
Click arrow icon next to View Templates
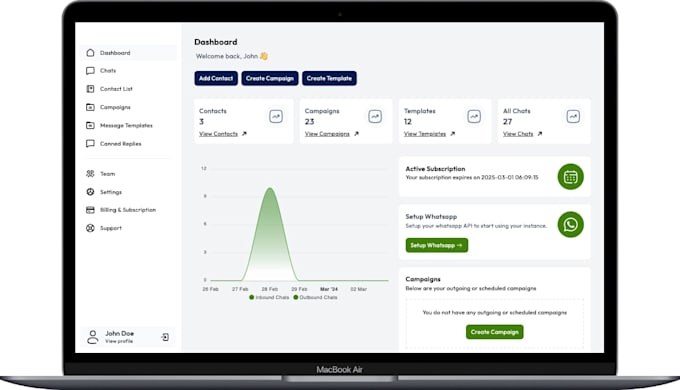click(x=452, y=134)
